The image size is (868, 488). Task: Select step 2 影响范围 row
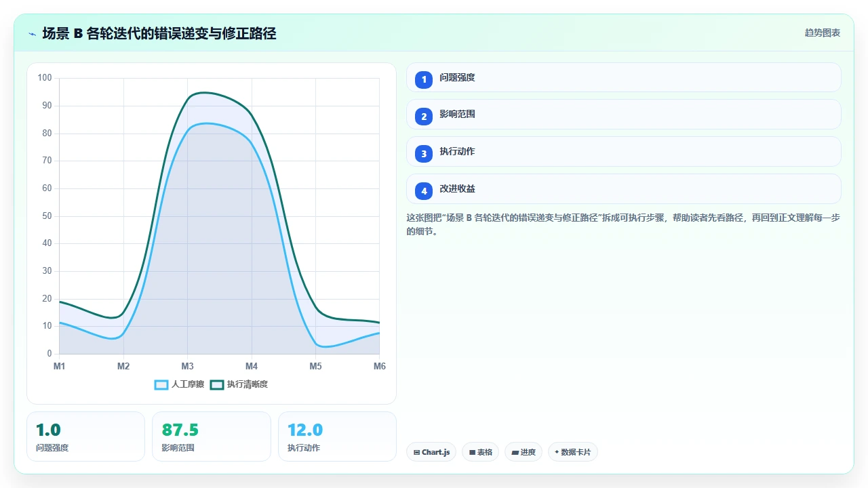click(x=623, y=115)
